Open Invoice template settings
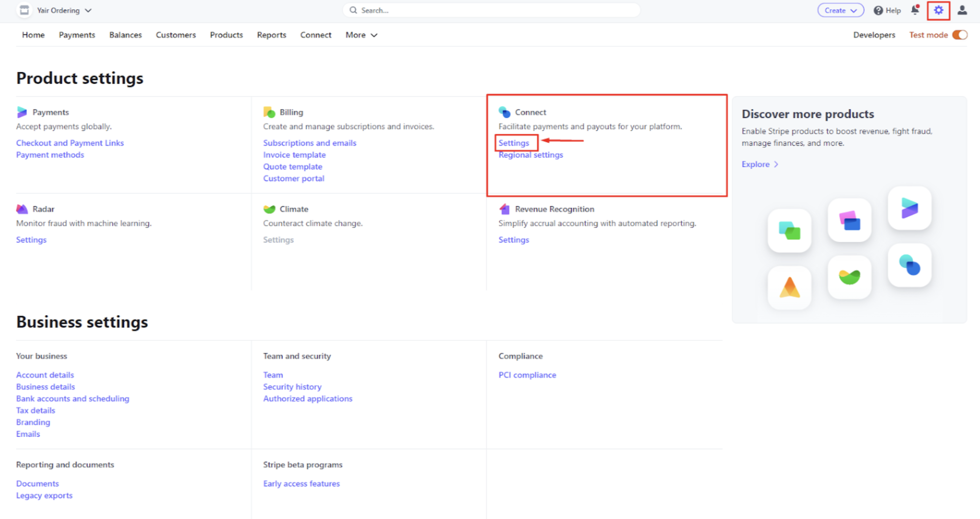 point(294,155)
